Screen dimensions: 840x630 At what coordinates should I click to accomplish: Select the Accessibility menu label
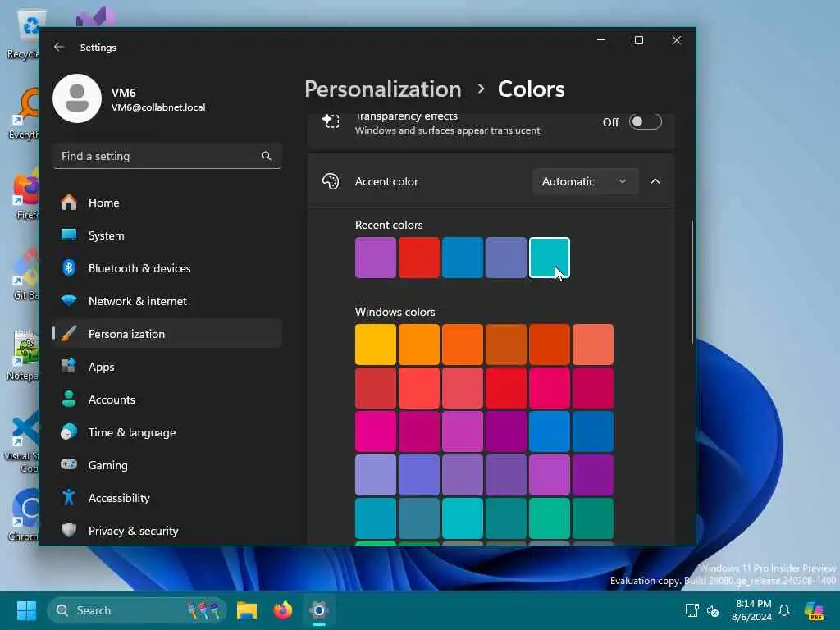[x=119, y=498]
